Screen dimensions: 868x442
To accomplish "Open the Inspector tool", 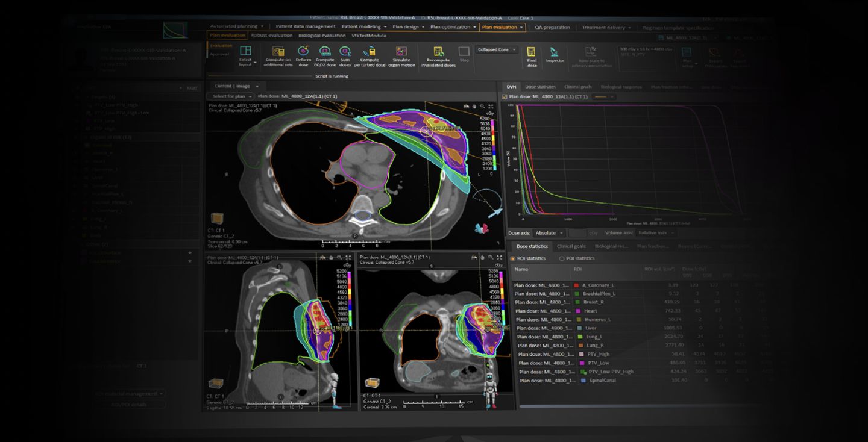I will (555, 52).
